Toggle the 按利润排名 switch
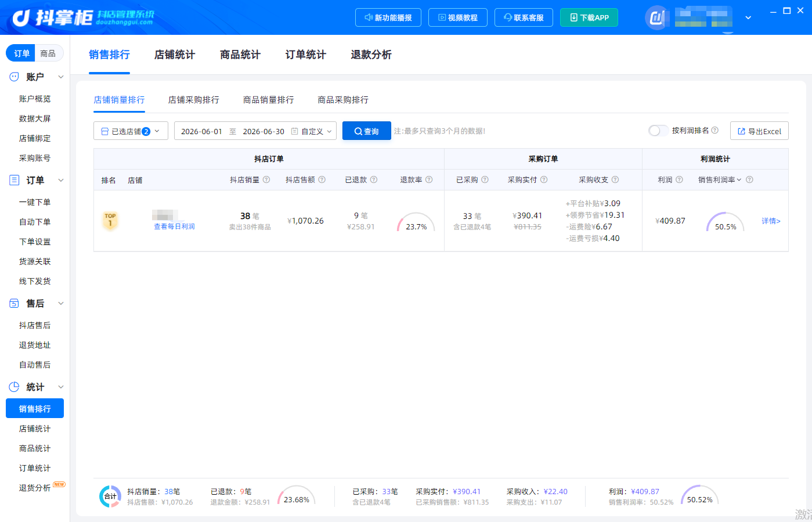This screenshot has width=812, height=522. point(658,131)
